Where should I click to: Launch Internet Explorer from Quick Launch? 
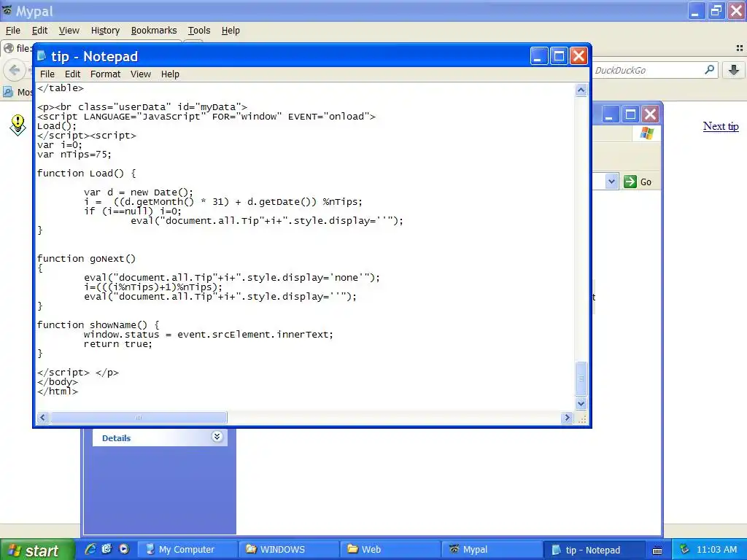tap(90, 549)
